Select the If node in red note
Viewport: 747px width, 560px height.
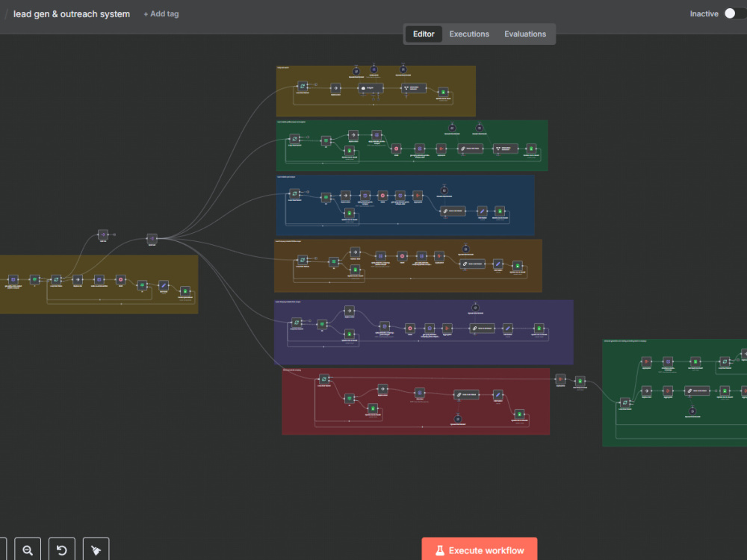click(349, 398)
